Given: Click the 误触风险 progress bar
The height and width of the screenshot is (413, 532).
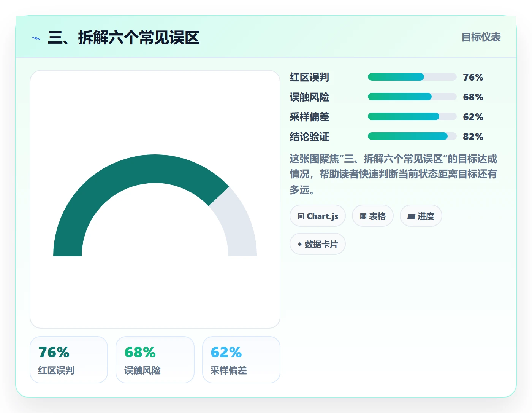Looking at the screenshot, I should (412, 97).
